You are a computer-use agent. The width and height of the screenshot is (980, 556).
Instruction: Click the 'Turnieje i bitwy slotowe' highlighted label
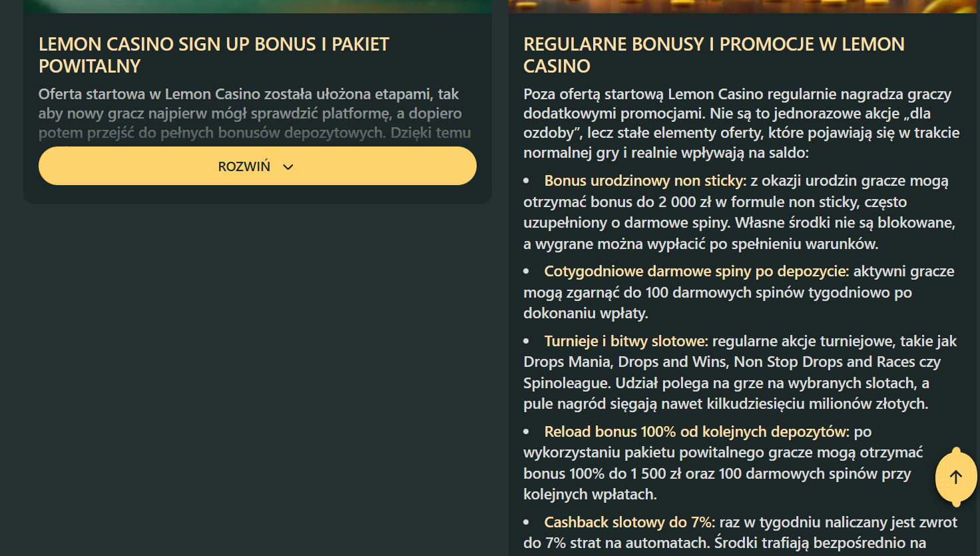(x=625, y=342)
